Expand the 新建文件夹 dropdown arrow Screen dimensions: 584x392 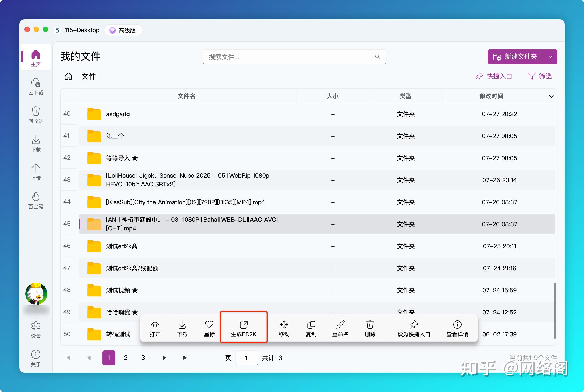[550, 57]
